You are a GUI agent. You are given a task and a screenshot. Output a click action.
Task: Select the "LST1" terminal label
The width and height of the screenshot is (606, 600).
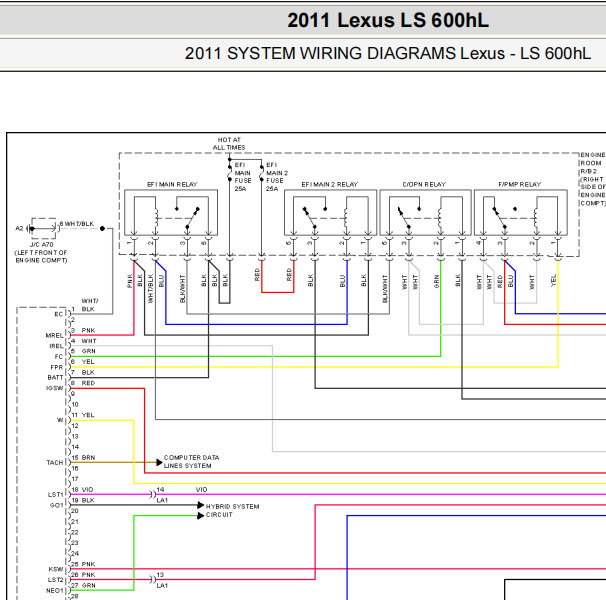(x=55, y=494)
